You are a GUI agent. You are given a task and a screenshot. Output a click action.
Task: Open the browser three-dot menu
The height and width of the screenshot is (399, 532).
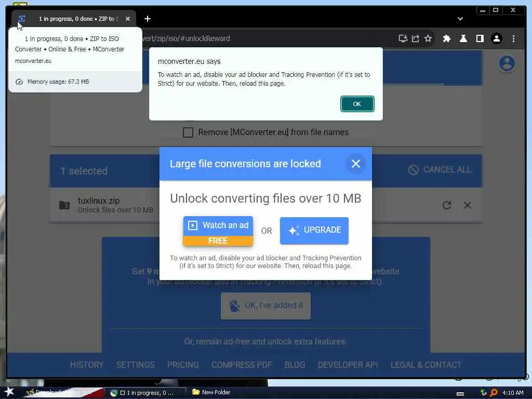click(513, 38)
